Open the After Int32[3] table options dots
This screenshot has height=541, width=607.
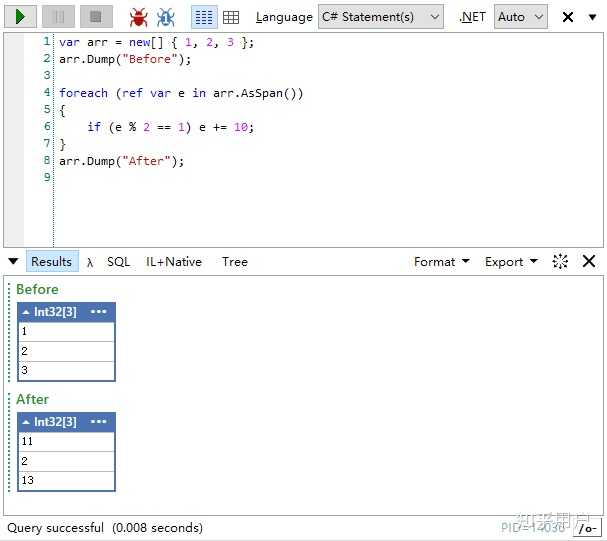[x=98, y=421]
